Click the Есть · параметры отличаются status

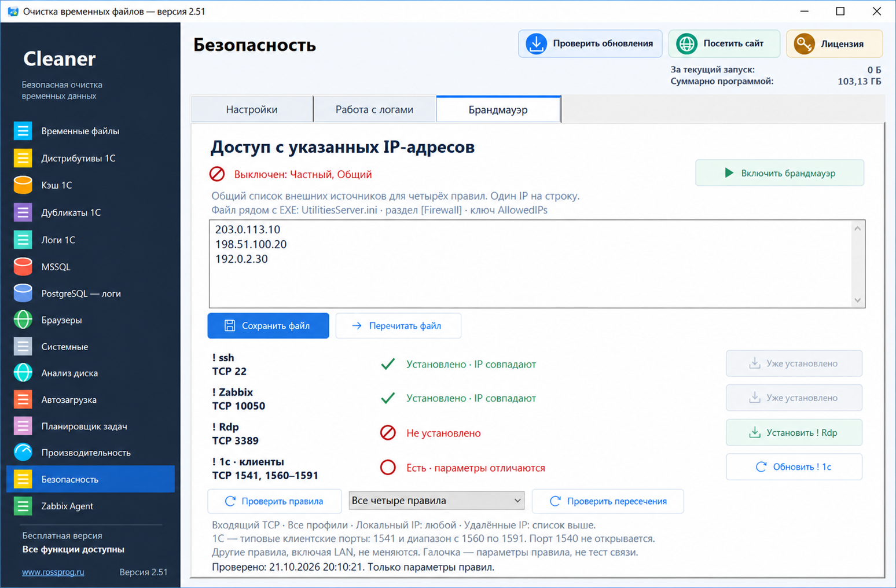point(475,468)
